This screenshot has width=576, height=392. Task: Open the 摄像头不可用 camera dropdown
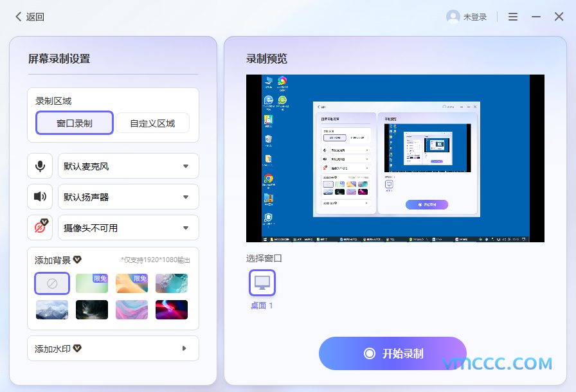pyautogui.click(x=129, y=227)
